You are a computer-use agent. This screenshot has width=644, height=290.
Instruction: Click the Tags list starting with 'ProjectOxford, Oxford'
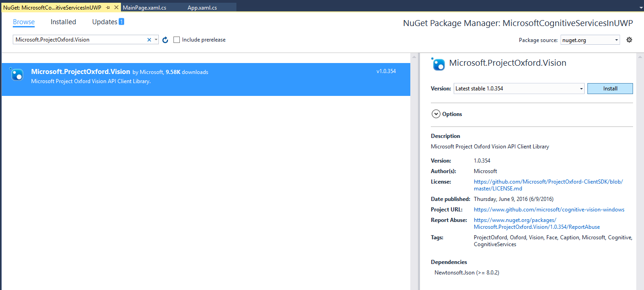tap(553, 241)
